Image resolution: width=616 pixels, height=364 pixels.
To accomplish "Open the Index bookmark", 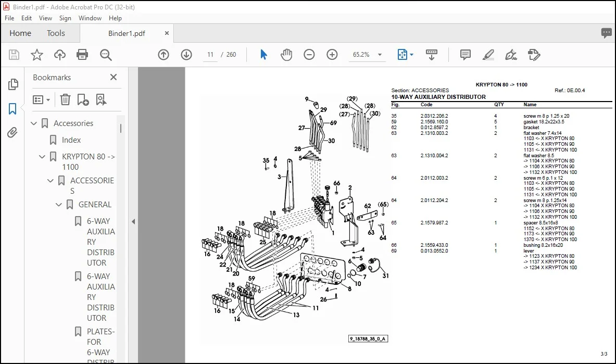I will 71,140.
